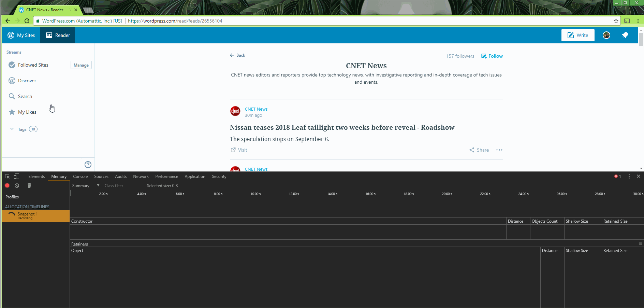Sort by upper Retained Size column header
Image resolution: width=644 pixels, height=308 pixels.
coord(623,221)
